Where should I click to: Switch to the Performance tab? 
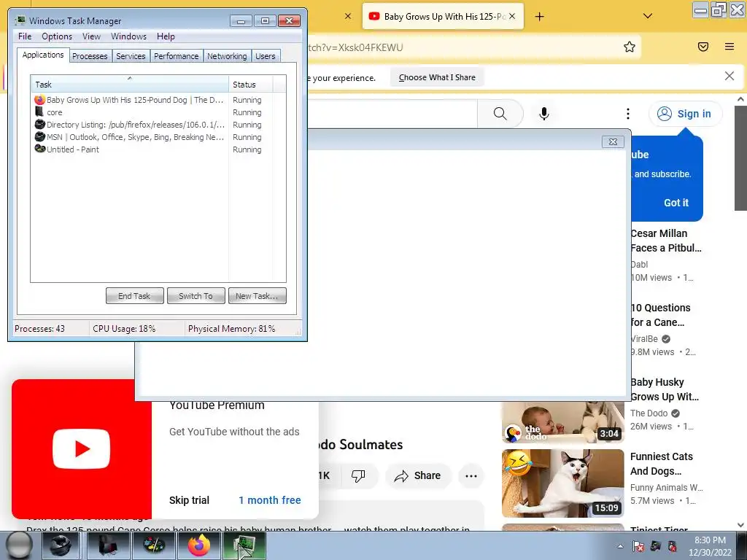tap(177, 56)
